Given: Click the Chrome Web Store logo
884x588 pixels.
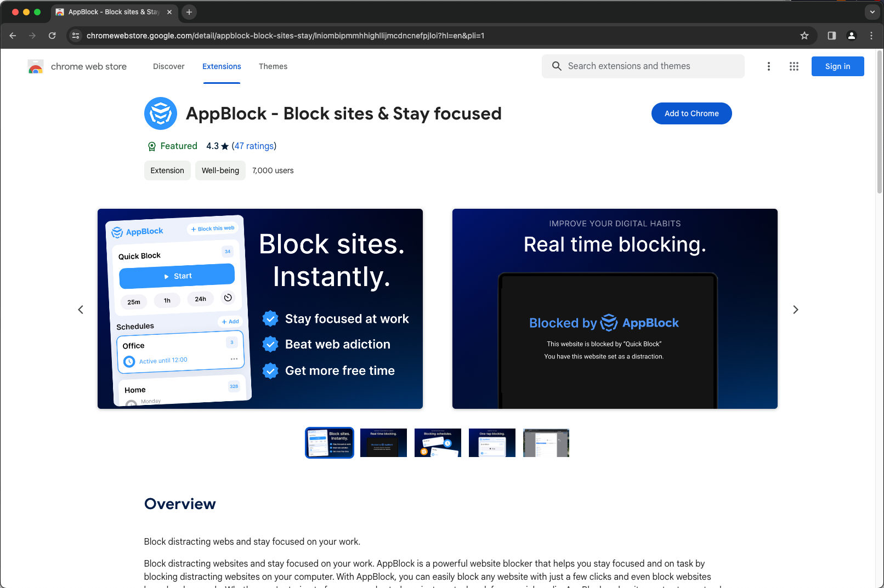Looking at the screenshot, I should click(x=35, y=66).
